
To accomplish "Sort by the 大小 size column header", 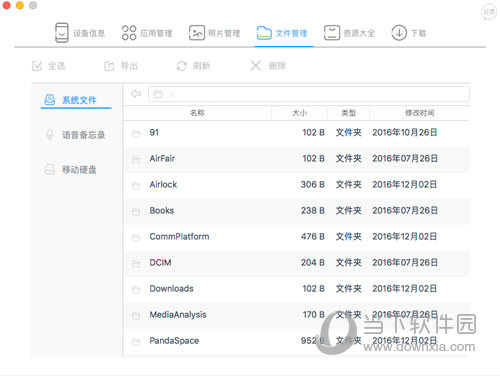I will point(299,113).
